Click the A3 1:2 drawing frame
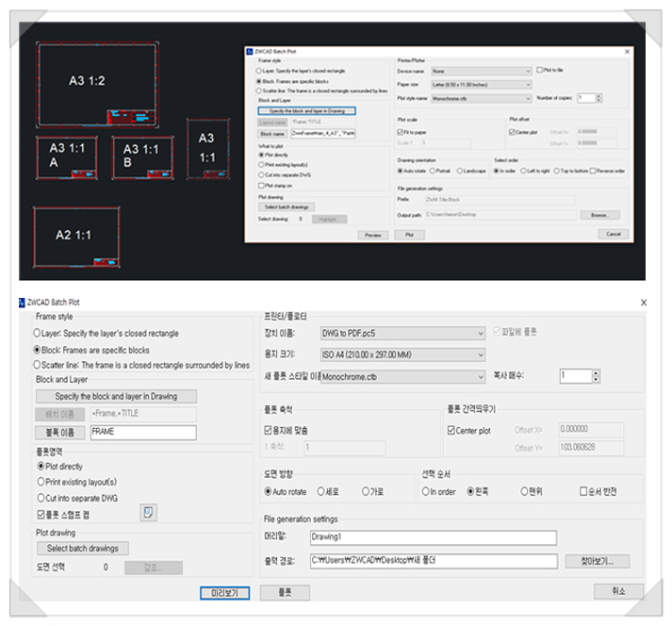 tap(97, 85)
